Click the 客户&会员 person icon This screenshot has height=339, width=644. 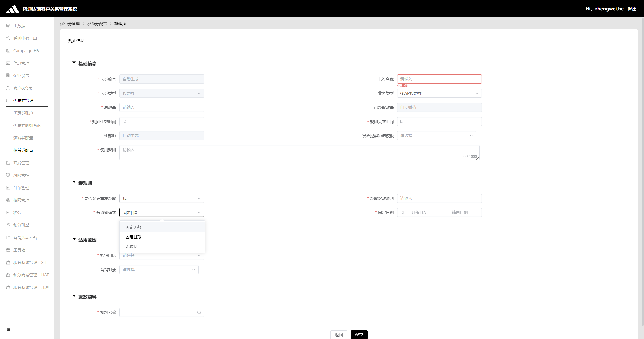click(8, 88)
